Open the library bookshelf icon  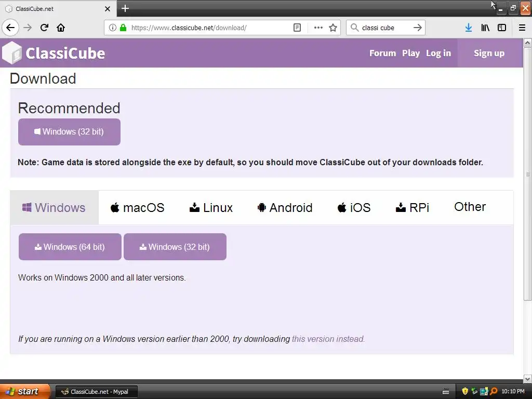click(485, 28)
